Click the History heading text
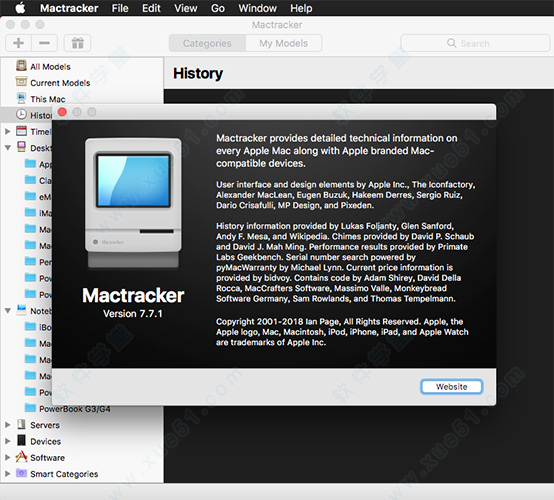This screenshot has height=500, width=554. point(198,73)
